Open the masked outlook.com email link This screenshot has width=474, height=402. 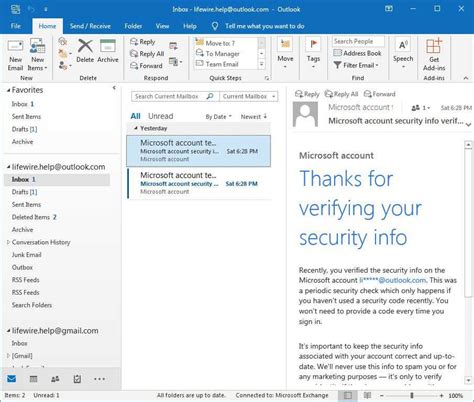[x=392, y=280]
